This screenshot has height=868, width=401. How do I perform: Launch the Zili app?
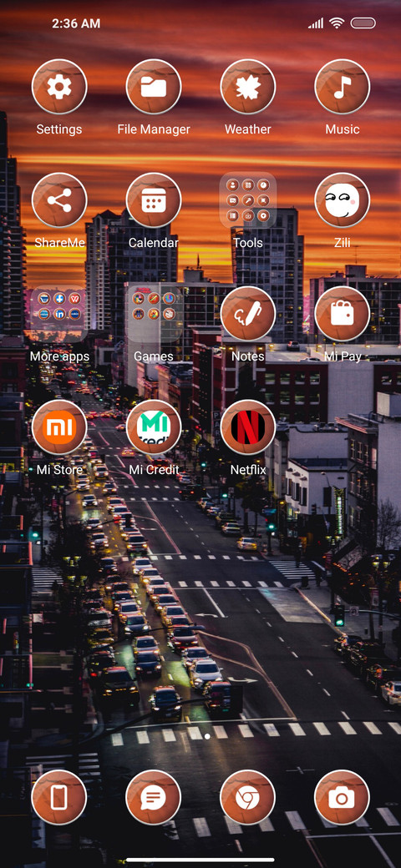tap(342, 200)
